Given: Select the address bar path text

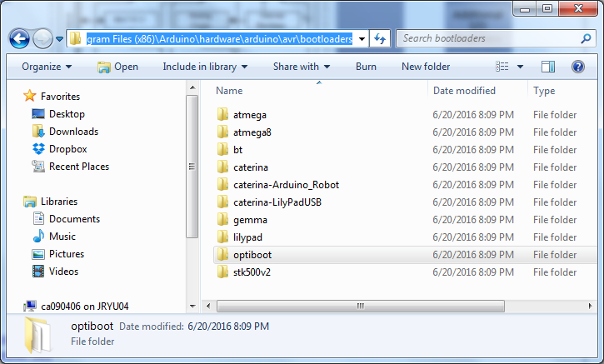Looking at the screenshot, I should point(219,39).
